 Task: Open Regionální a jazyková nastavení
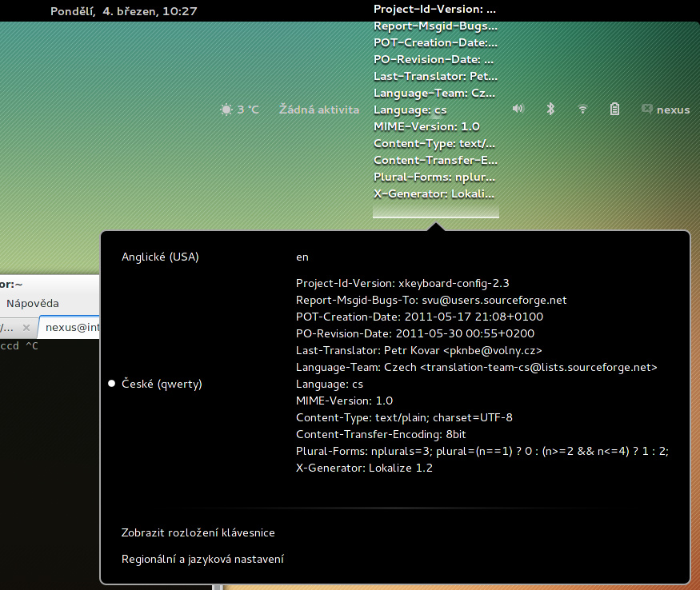pos(202,560)
